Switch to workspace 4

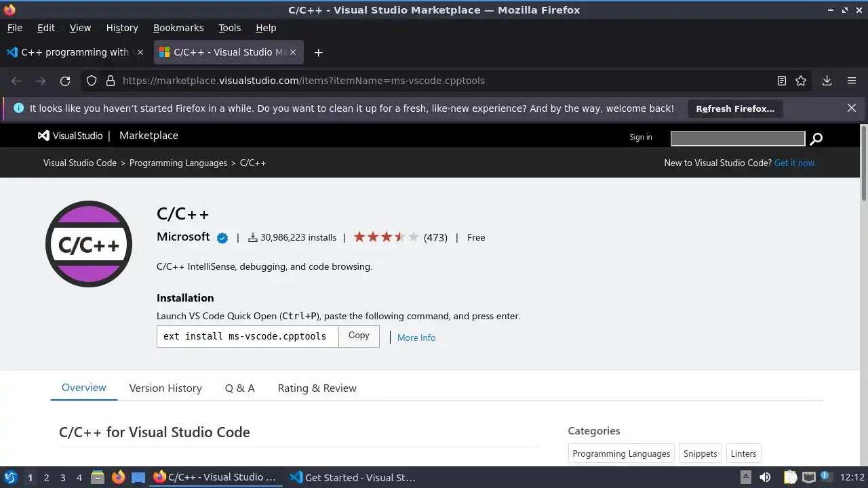click(79, 478)
